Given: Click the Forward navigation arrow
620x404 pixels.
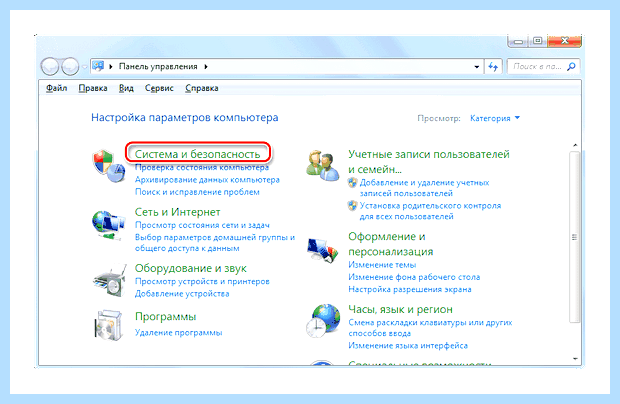Looking at the screenshot, I should tap(70, 66).
